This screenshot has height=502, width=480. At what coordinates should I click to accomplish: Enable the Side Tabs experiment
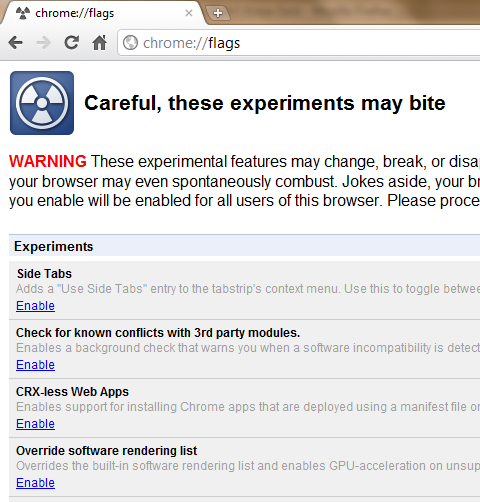(x=35, y=306)
